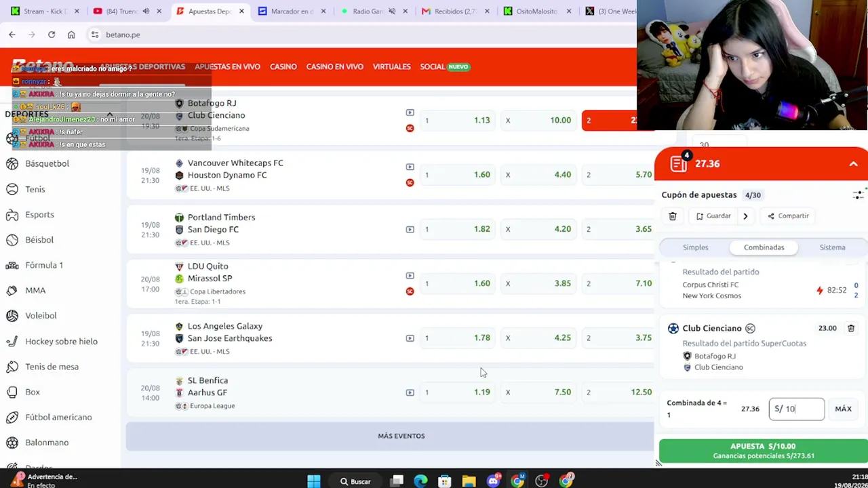Select draw odds 7.50 for Benfica match
The width and height of the screenshot is (868, 488).
539,392
